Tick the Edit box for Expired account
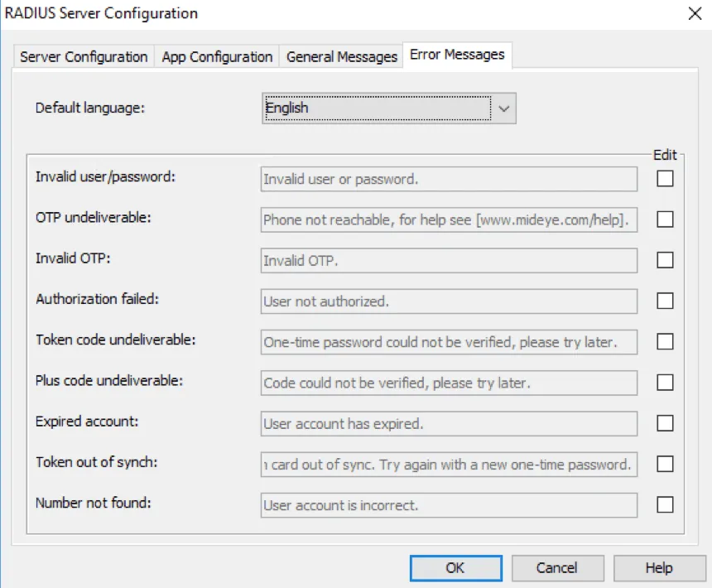This screenshot has width=712, height=588. click(665, 423)
